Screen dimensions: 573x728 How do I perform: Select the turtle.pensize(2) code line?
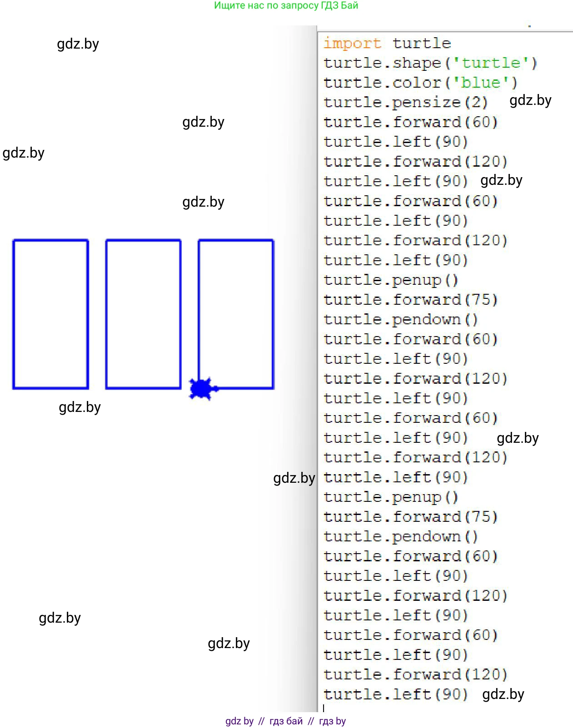click(x=405, y=103)
